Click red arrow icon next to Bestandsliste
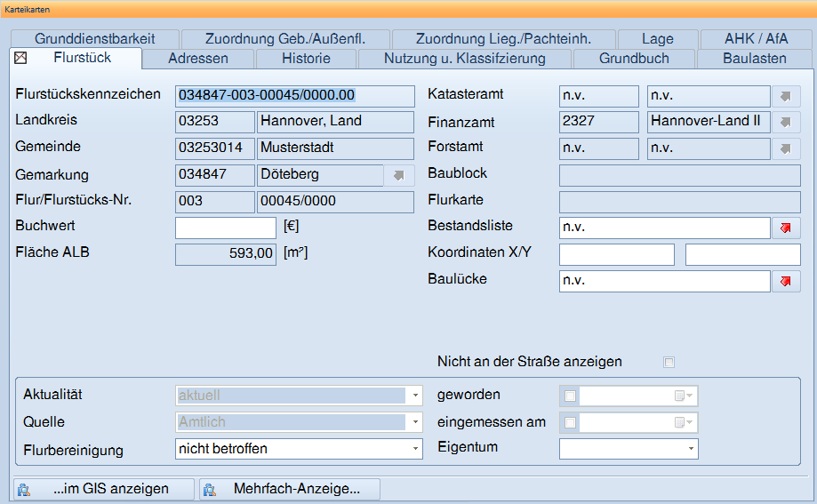Screen dimensions: 817x504 786,228
